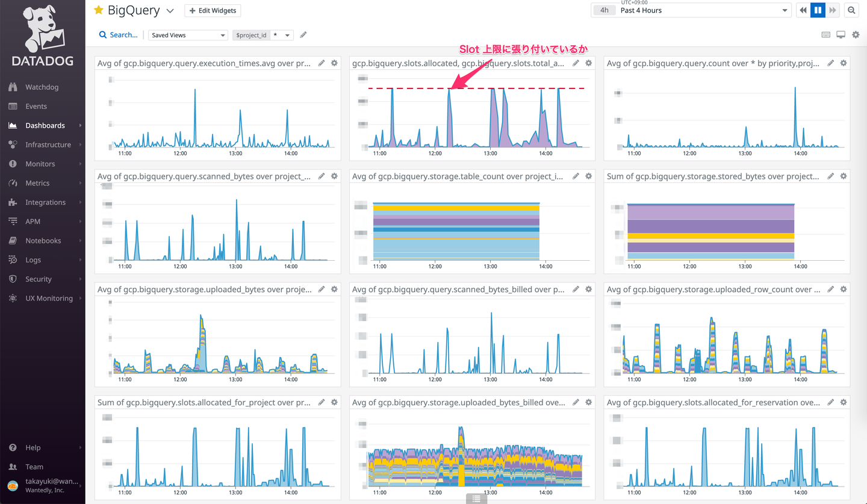Open Watchdog from the sidebar
The width and height of the screenshot is (867, 504).
point(42,87)
